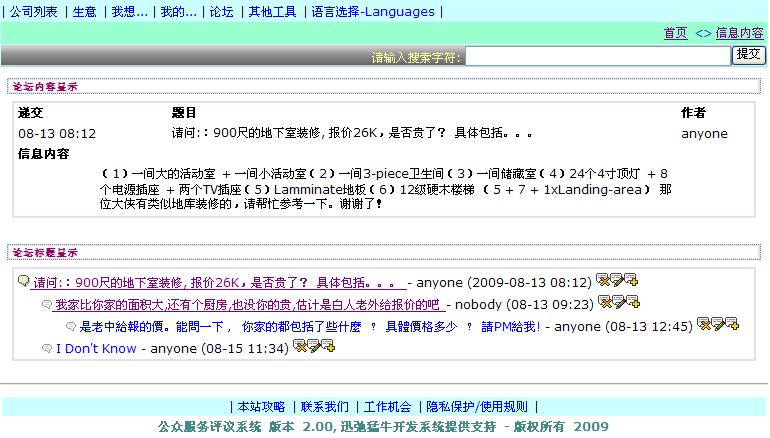Delete the "I Don't Know" post

[300, 346]
